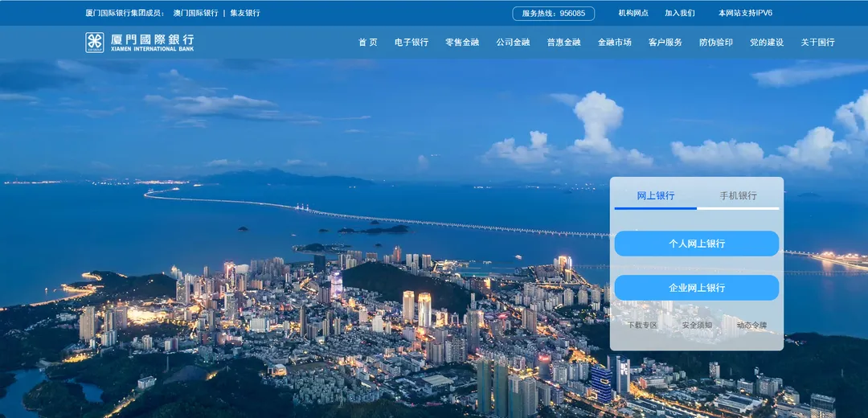Open the 电子银行 menu item
This screenshot has height=418, width=868.
click(x=411, y=42)
